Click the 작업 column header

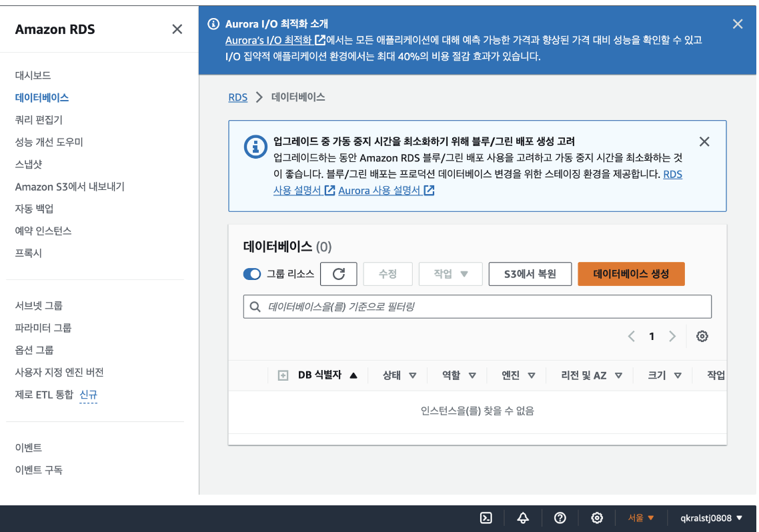pos(716,375)
